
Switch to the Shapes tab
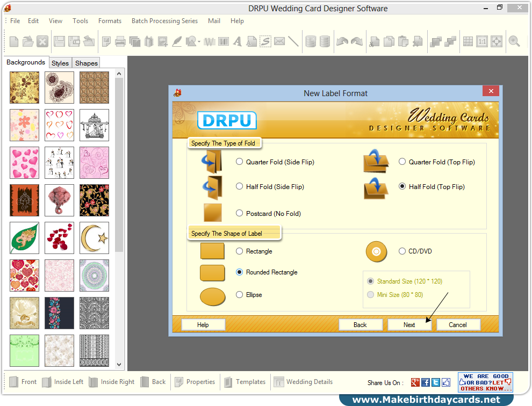click(x=86, y=62)
